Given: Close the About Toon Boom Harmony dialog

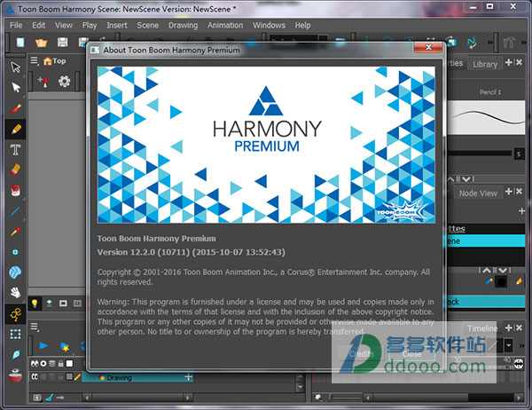Looking at the screenshot, I should point(428,48).
